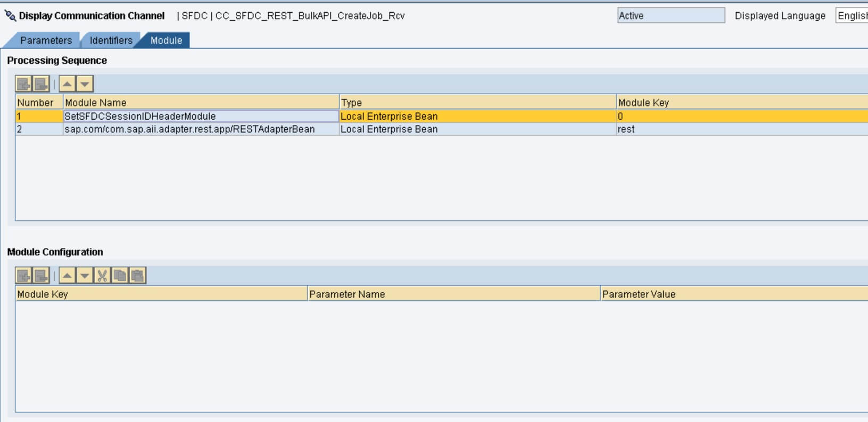Image resolution: width=868 pixels, height=422 pixels.
Task: Switch to the Parameters tab
Action: [46, 40]
